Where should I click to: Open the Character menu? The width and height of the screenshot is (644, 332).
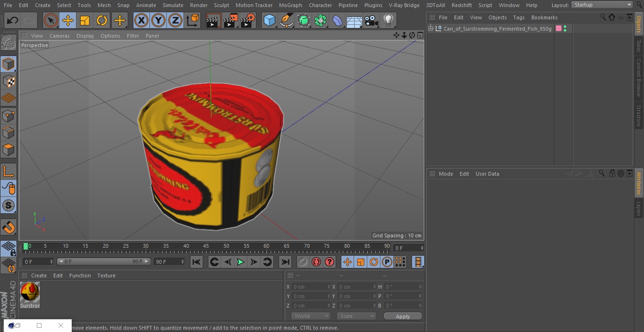point(321,5)
